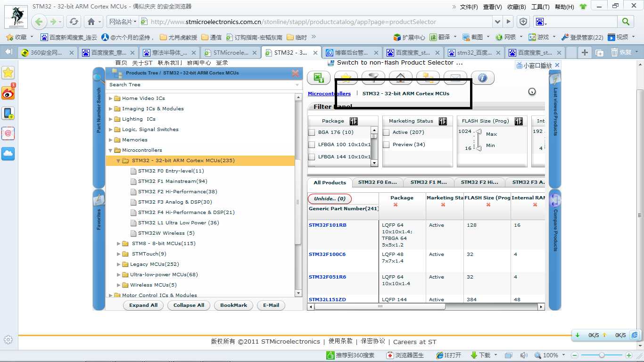Remove the FLASH Size column via red X
The width and height of the screenshot is (644, 362).
(488, 205)
